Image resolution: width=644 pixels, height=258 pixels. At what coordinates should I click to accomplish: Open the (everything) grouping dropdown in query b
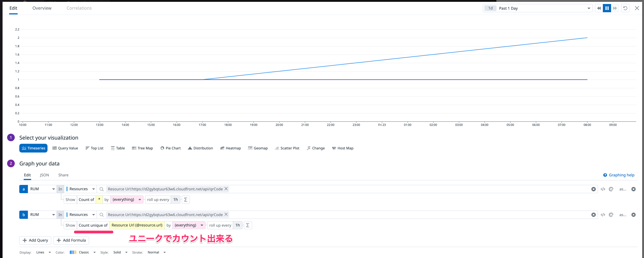point(189,225)
